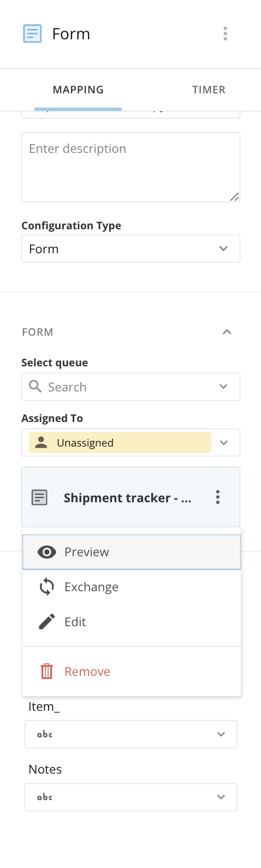Click the blue Form document icon
The image size is (261, 868).
(32, 34)
